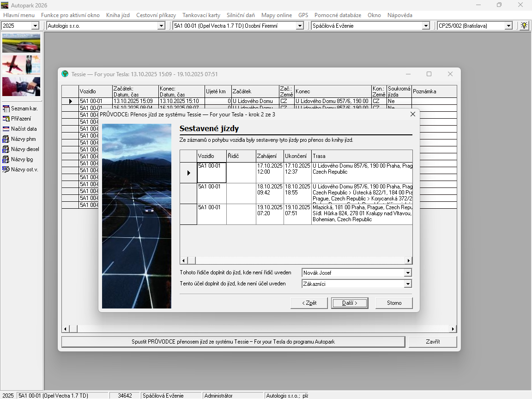
Task: Click the airplane travel image in sidebar
Action: 21,65
